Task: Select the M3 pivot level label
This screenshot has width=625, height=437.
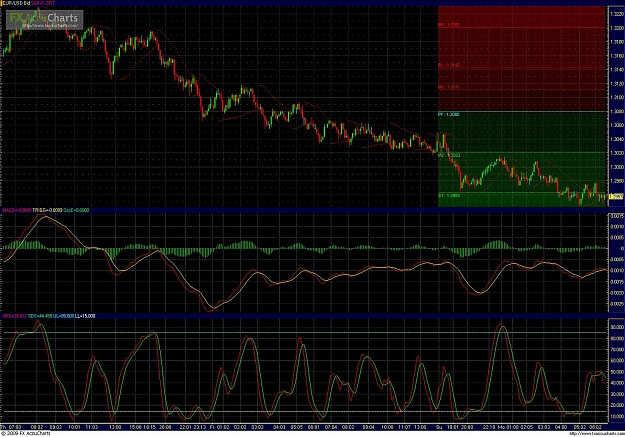Action: (x=448, y=87)
